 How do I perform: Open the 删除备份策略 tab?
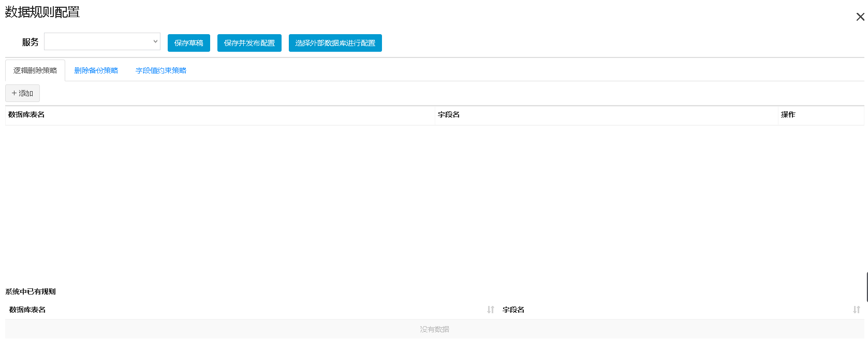coord(96,70)
